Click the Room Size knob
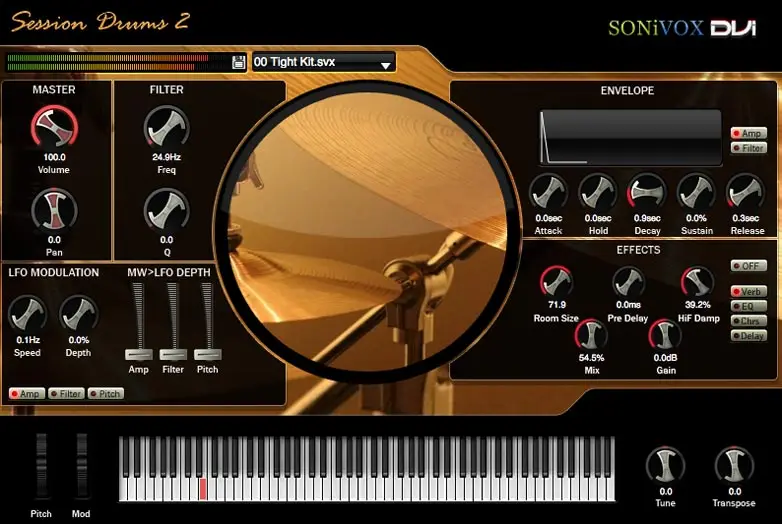The height and width of the screenshot is (524, 782). coord(557,282)
